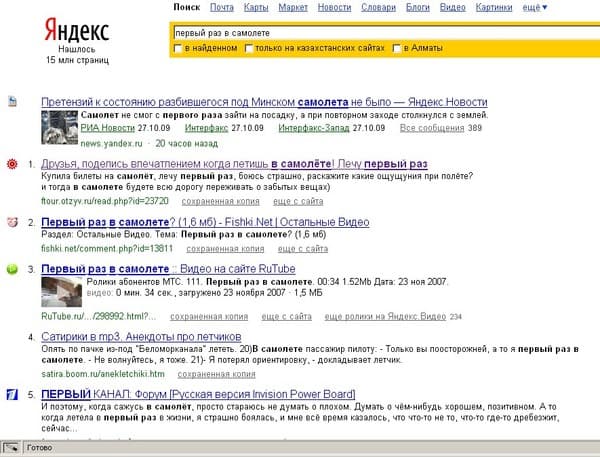Open the 'сохраненная копия' link for ftour.otzyv.ru

coord(220,201)
